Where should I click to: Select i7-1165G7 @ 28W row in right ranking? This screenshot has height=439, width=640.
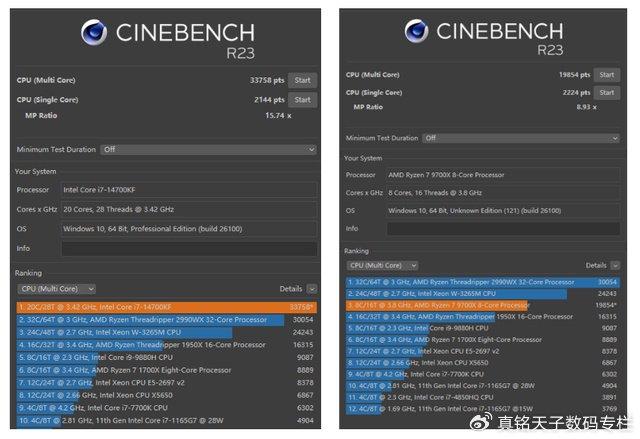click(x=483, y=386)
